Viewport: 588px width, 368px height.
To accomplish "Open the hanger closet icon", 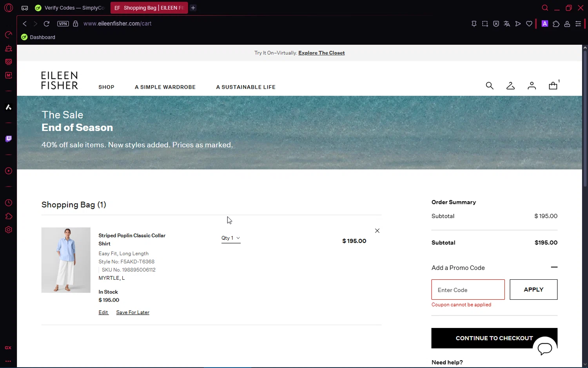I will click(x=510, y=86).
